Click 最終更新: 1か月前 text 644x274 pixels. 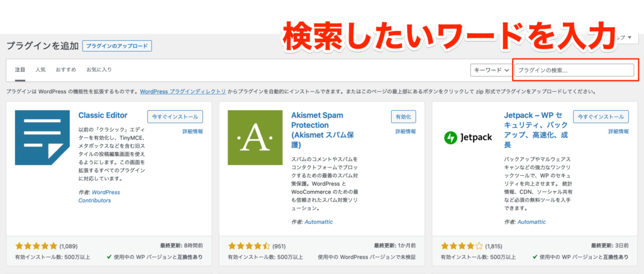[395, 246]
